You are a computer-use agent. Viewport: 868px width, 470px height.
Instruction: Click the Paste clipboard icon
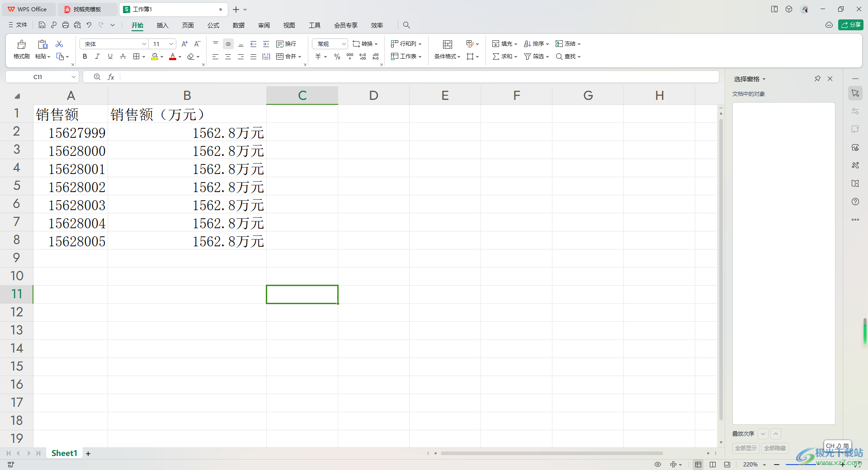coord(42,44)
